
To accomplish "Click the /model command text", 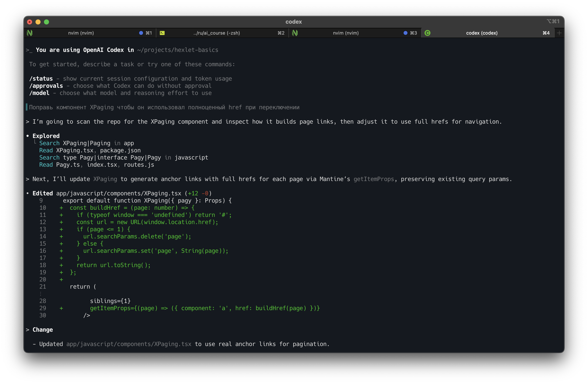I will [x=39, y=93].
